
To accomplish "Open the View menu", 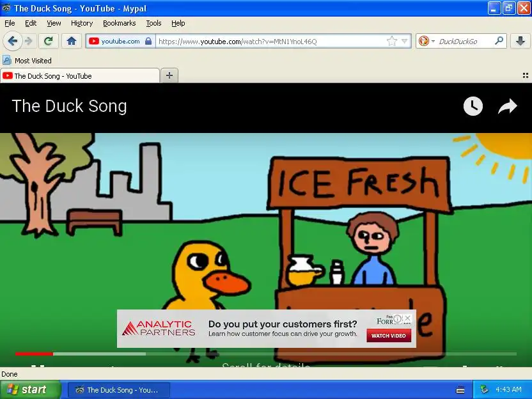I will pyautogui.click(x=54, y=23).
